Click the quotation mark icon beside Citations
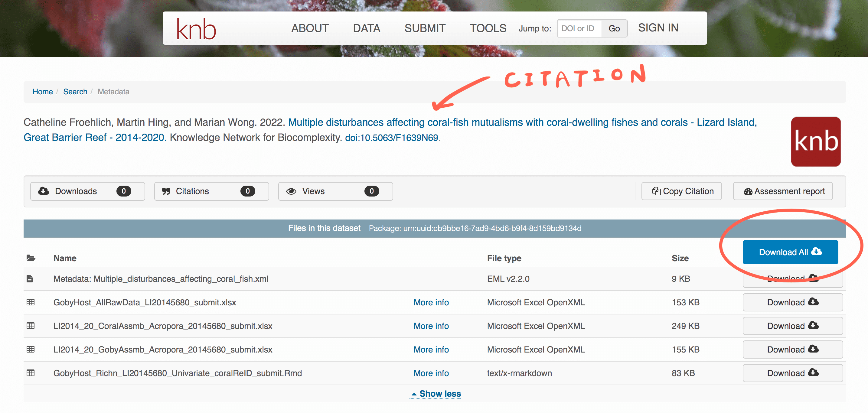 point(166,191)
